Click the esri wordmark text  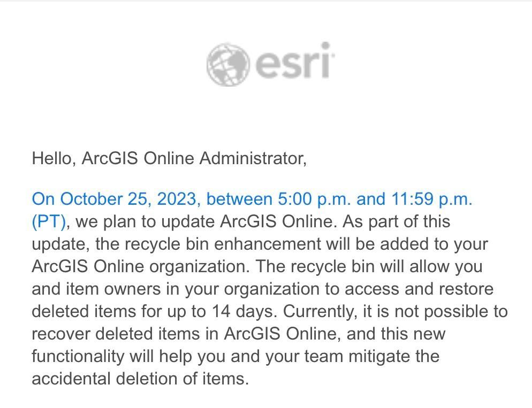(x=294, y=63)
